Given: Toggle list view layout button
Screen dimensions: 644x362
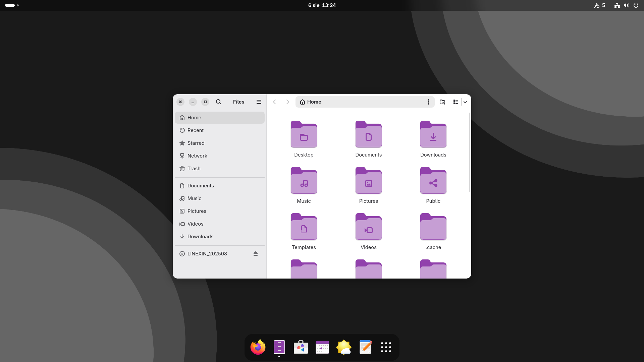Looking at the screenshot, I should point(455,102).
